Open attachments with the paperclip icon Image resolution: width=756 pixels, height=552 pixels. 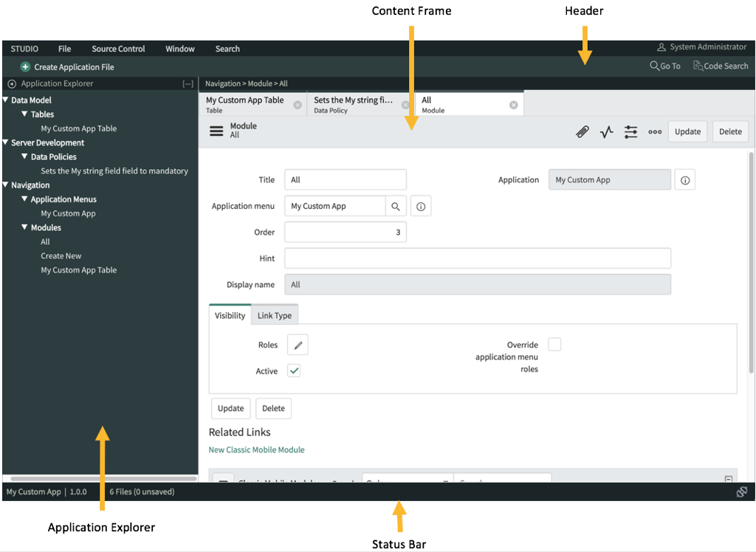click(583, 131)
